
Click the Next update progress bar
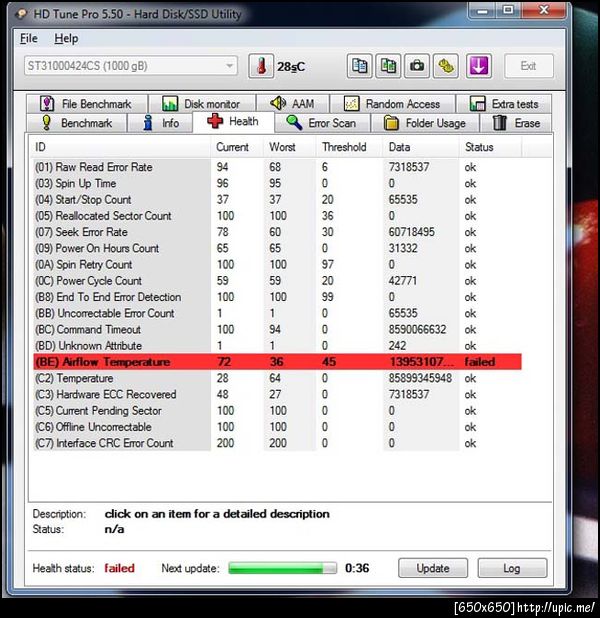coord(282,568)
